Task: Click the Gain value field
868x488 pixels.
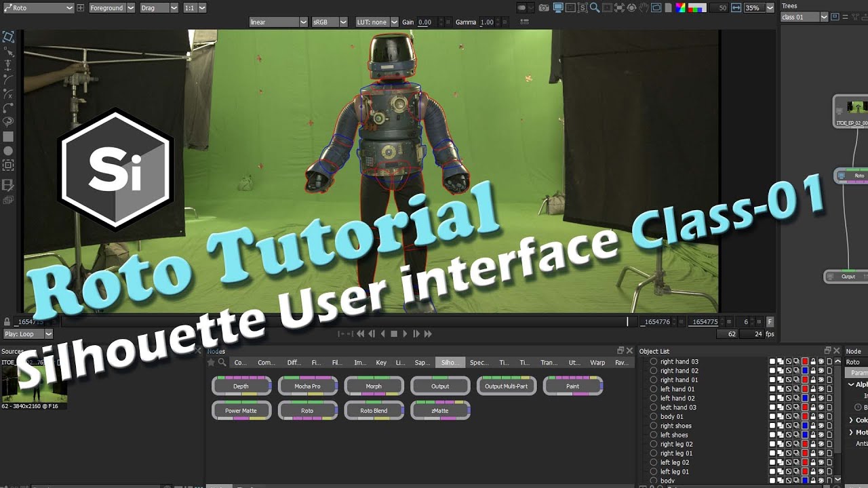Action: pos(425,22)
